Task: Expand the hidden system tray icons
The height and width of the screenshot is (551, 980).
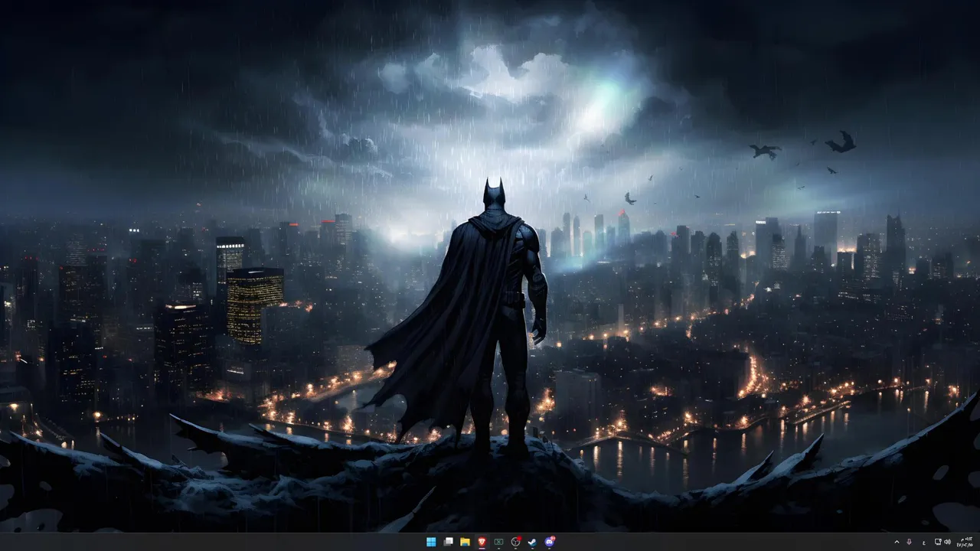Action: click(897, 542)
